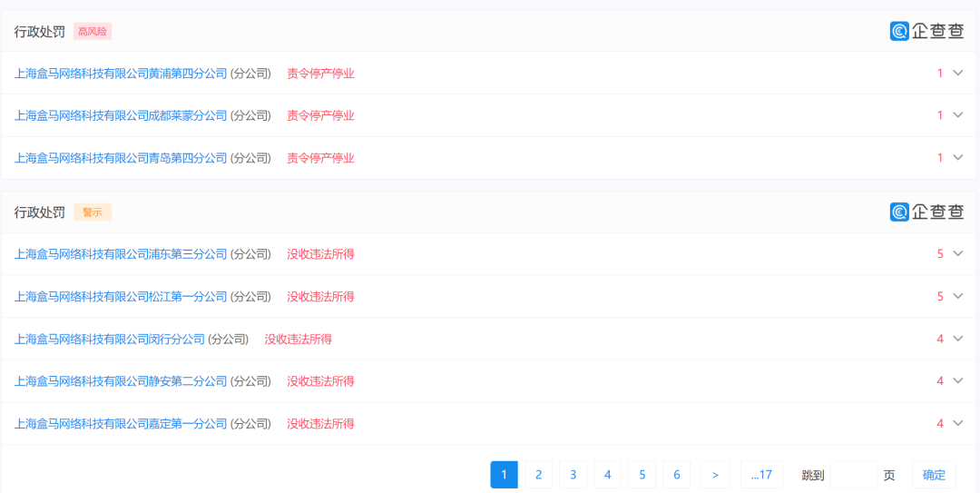The height and width of the screenshot is (493, 980).
Task: Click the 企查查 logo in the 警示 section
Action: click(926, 212)
